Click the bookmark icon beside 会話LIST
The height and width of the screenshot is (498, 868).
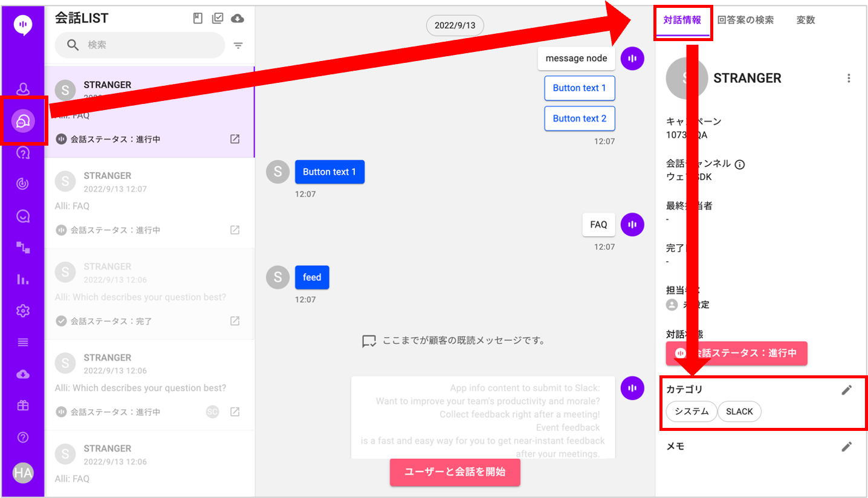pyautogui.click(x=198, y=18)
